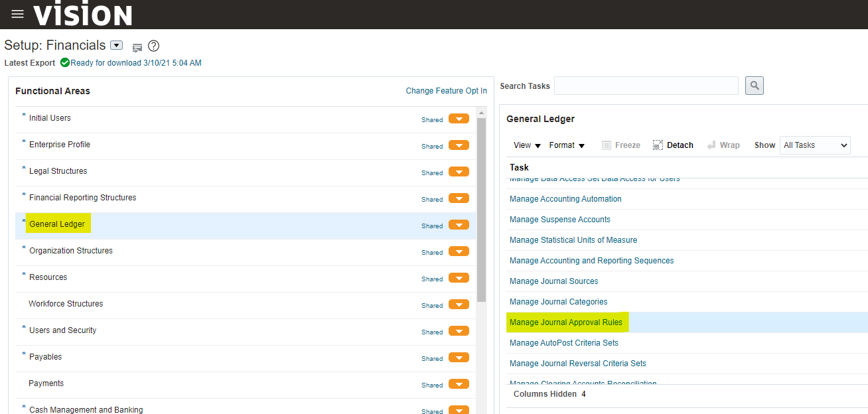Screen dimensions: 868x414
Task: Click the Wrap toolbar icon
Action: [x=711, y=145]
